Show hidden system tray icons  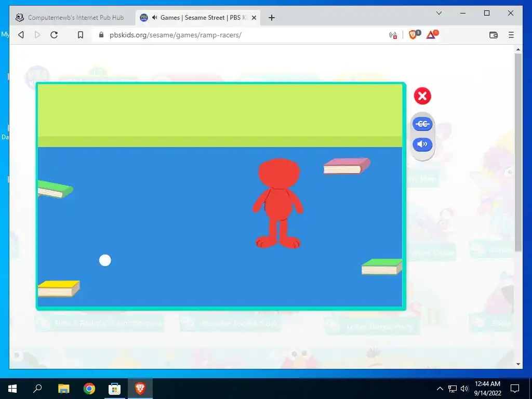(x=440, y=389)
